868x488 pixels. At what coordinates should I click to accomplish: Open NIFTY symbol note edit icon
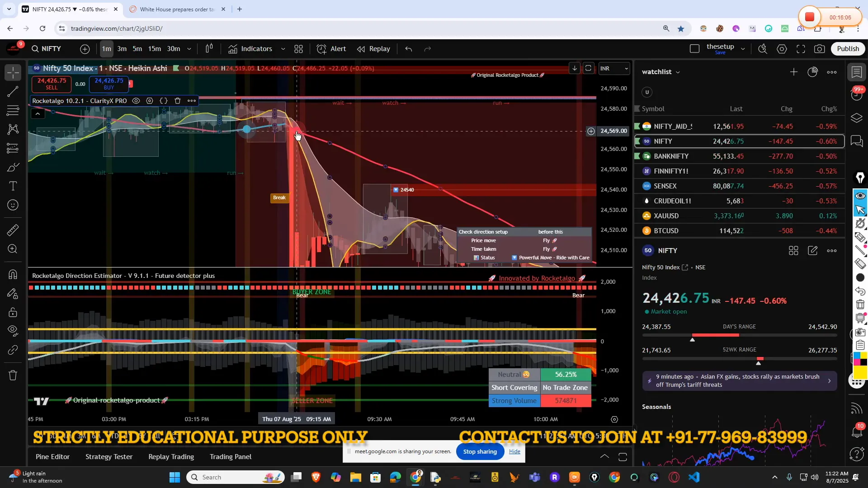813,251
